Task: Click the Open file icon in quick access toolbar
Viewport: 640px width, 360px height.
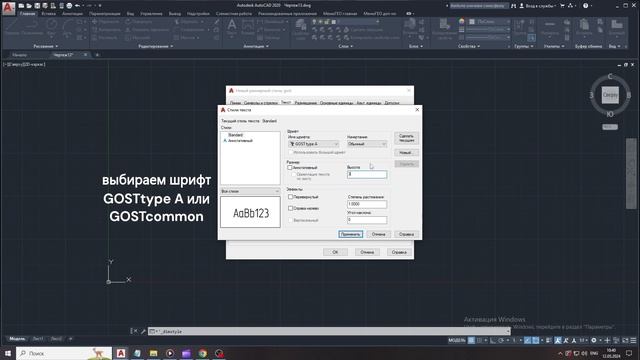Action: click(x=29, y=6)
